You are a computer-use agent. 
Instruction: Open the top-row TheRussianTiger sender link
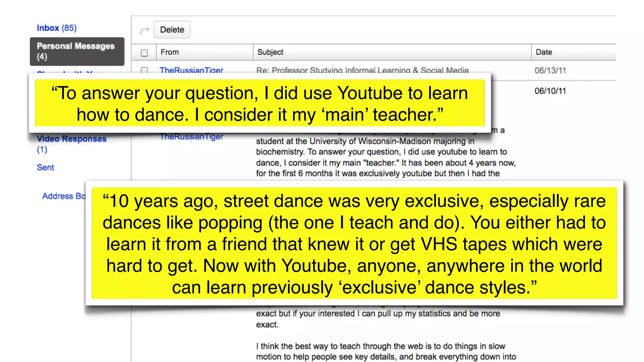point(191,70)
